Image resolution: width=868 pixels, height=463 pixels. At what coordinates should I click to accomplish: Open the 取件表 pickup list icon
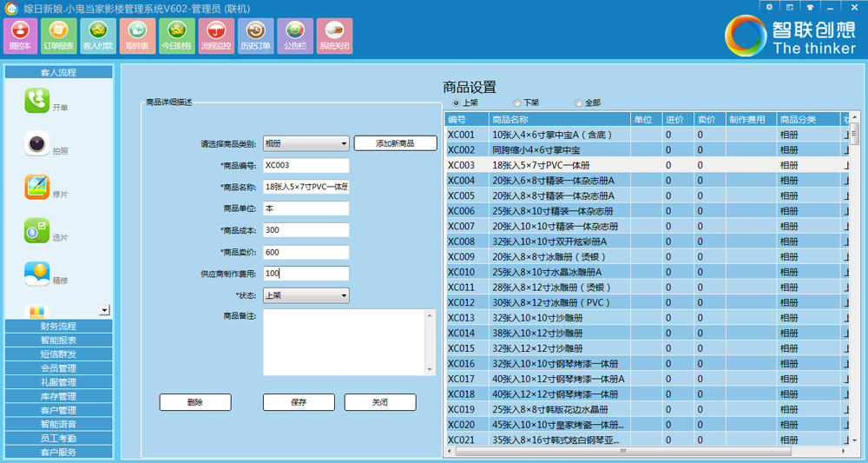click(x=137, y=36)
